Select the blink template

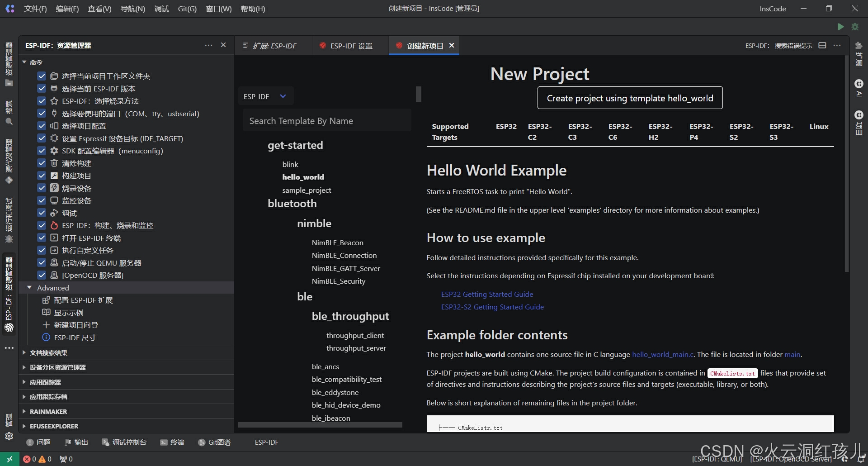pos(290,164)
